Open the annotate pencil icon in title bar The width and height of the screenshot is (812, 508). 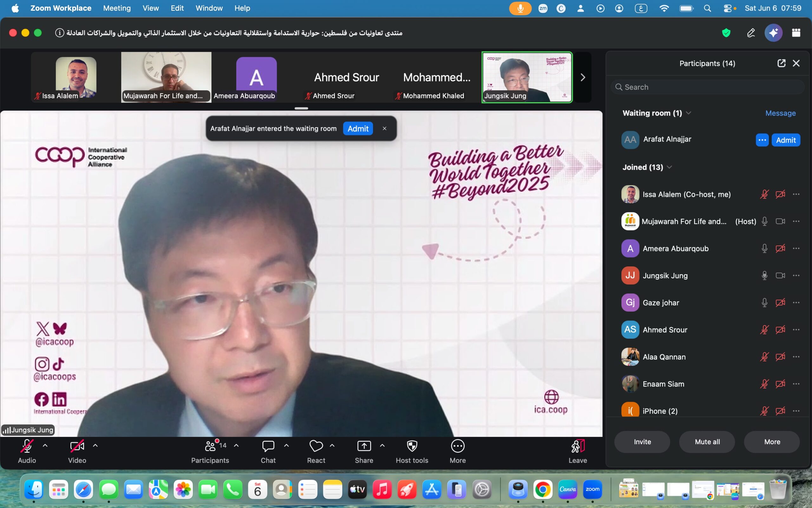point(751,33)
